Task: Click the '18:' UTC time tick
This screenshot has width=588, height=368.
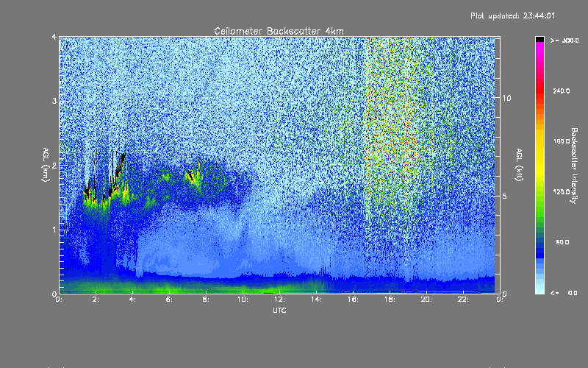Action: click(390, 300)
